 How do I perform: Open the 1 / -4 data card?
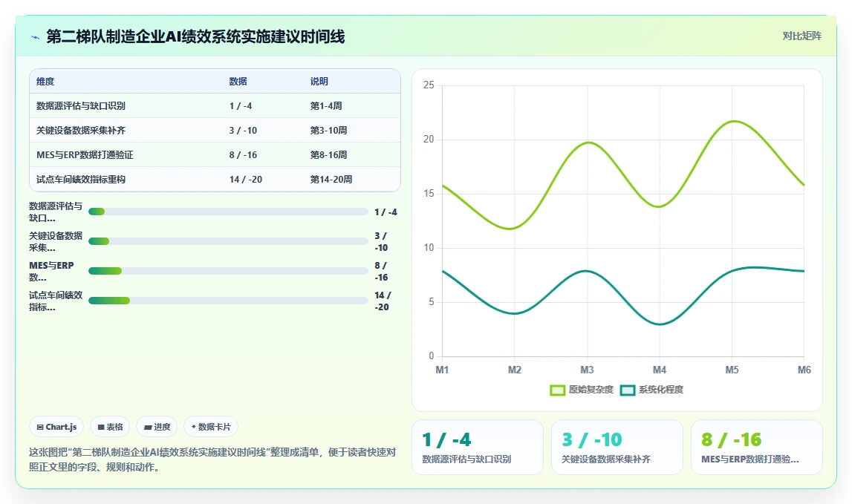click(x=478, y=447)
